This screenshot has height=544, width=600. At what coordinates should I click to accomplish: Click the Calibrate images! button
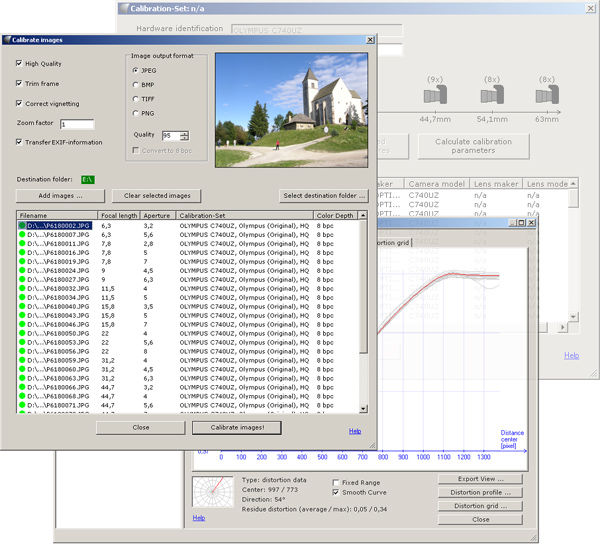(237, 428)
